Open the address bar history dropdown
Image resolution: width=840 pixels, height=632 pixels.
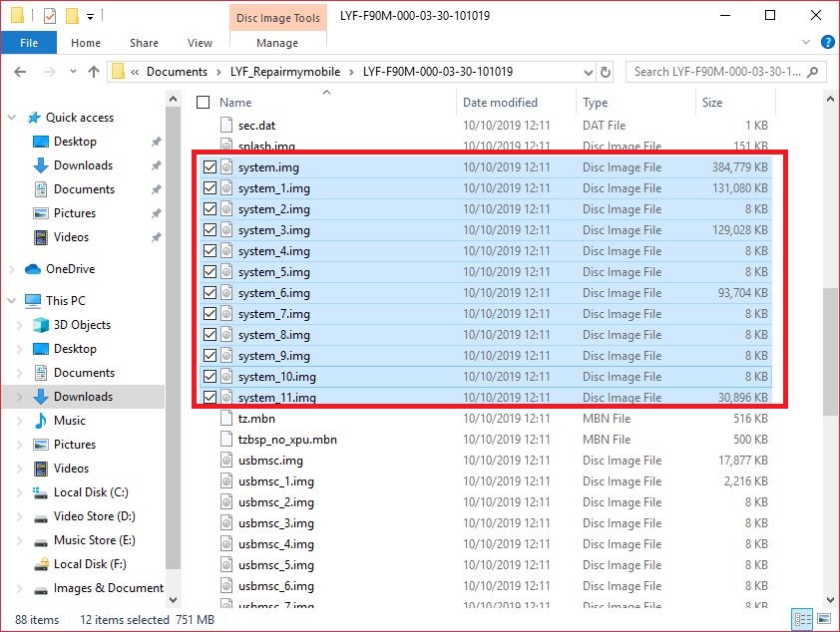[589, 72]
